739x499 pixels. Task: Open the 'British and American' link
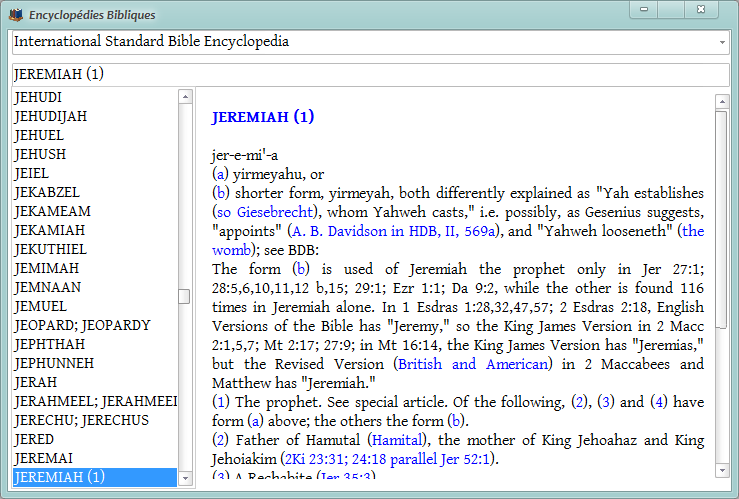pyautogui.click(x=473, y=364)
